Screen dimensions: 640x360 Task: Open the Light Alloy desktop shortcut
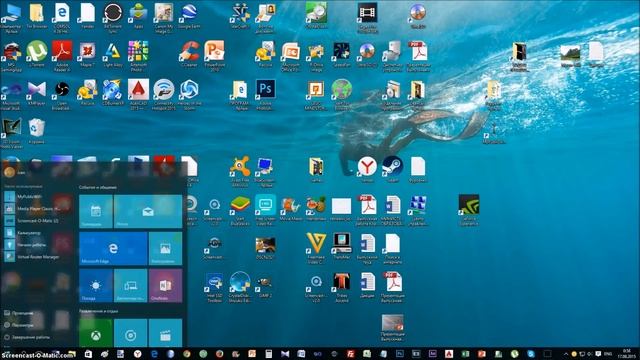(113, 54)
